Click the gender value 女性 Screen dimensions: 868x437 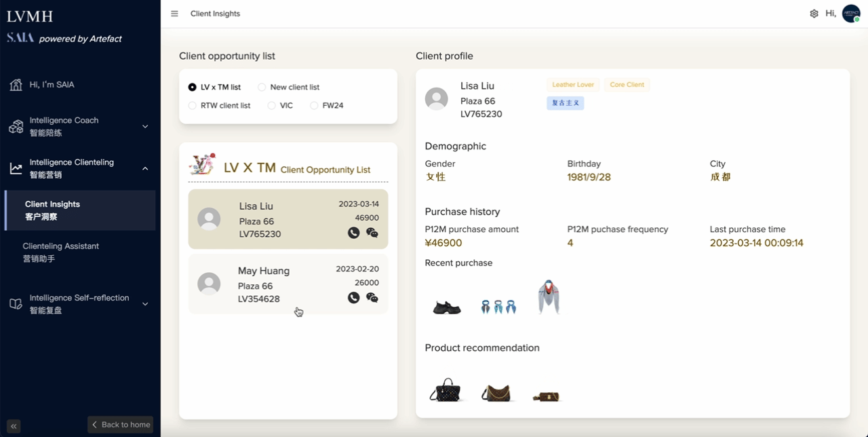[435, 177]
